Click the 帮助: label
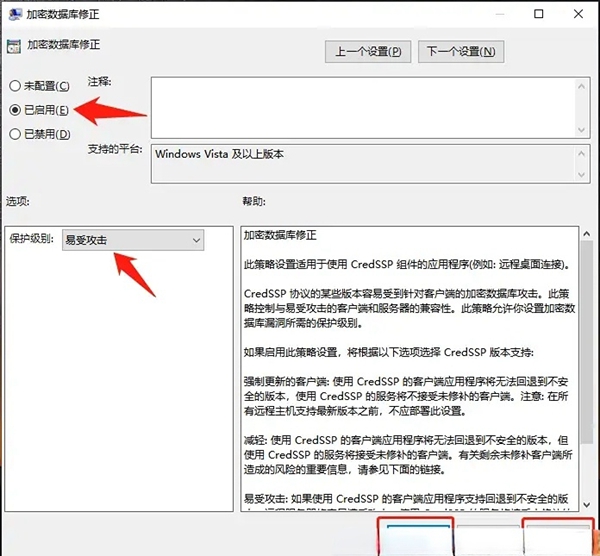This screenshot has height=556, width=600. click(254, 201)
